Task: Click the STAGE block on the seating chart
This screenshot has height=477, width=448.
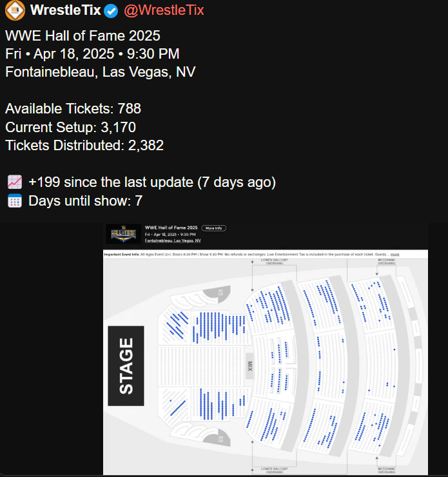Action: point(126,366)
